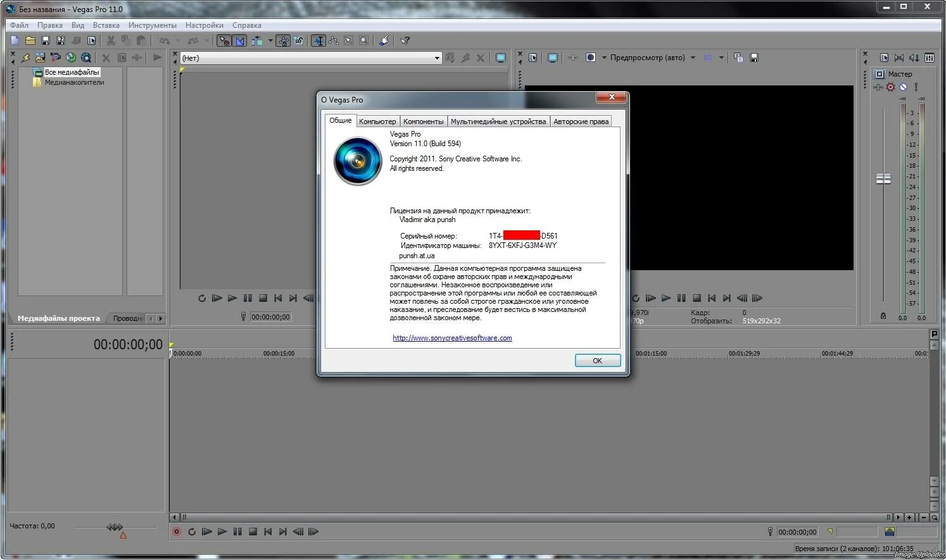Click the What's This help icon
The image size is (946, 560).
(x=405, y=40)
